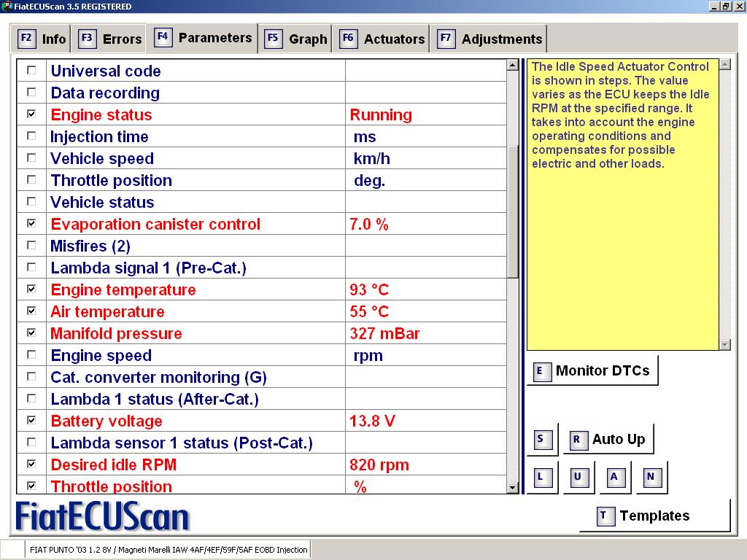Switch to the Errors tab
This screenshot has width=747, height=560.
click(x=109, y=39)
